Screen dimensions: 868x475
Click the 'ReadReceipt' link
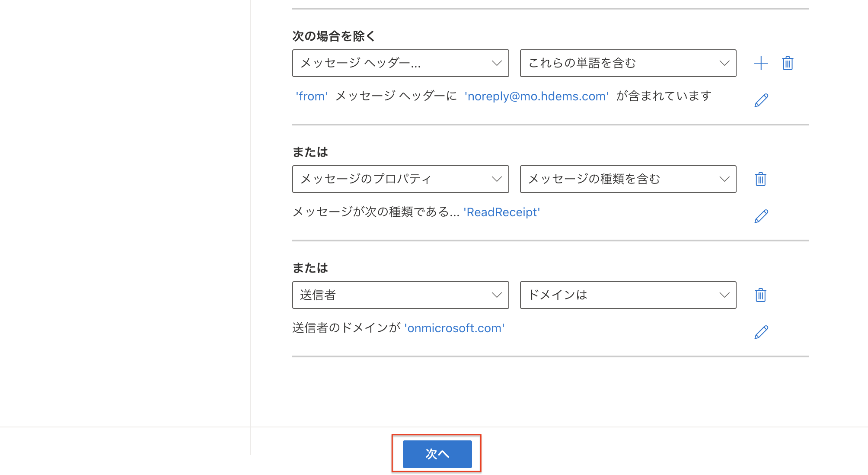(x=502, y=212)
